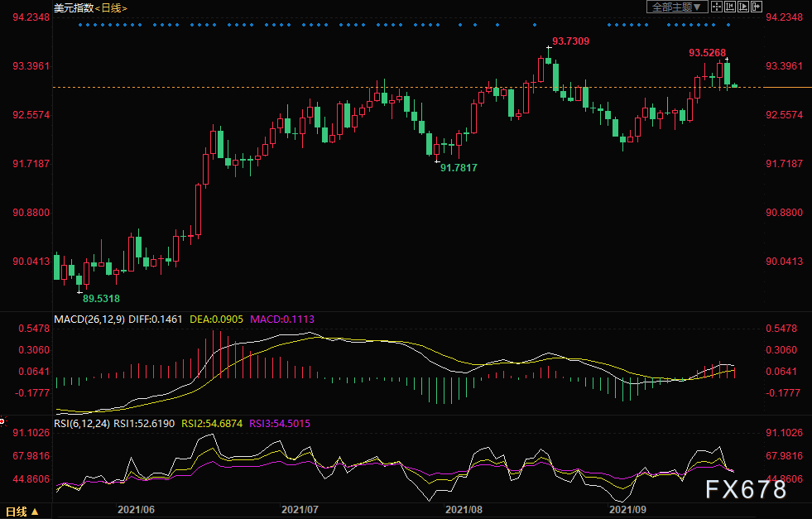This screenshot has width=812, height=519.
Task: Click the 93.7309 high price marker
Action: coord(570,41)
